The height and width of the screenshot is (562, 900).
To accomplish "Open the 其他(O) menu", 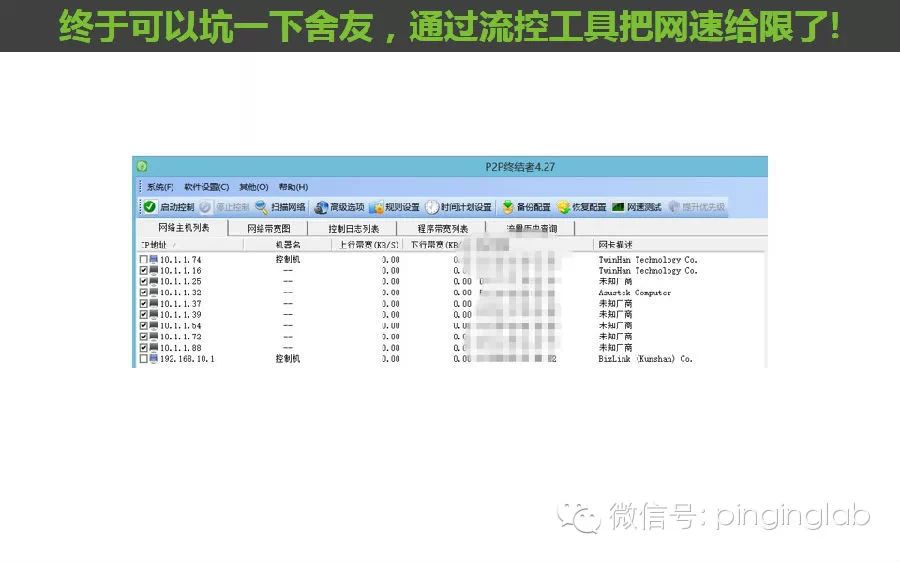I will tap(254, 187).
